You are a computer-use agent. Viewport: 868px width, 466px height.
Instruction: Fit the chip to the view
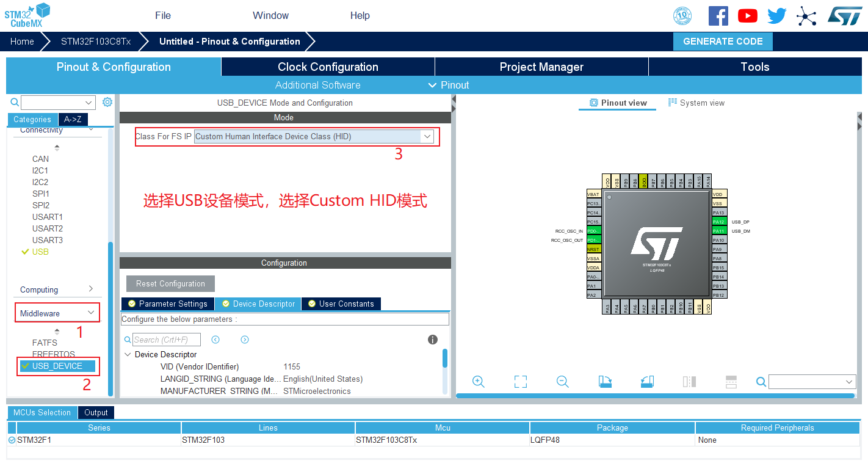(x=521, y=382)
